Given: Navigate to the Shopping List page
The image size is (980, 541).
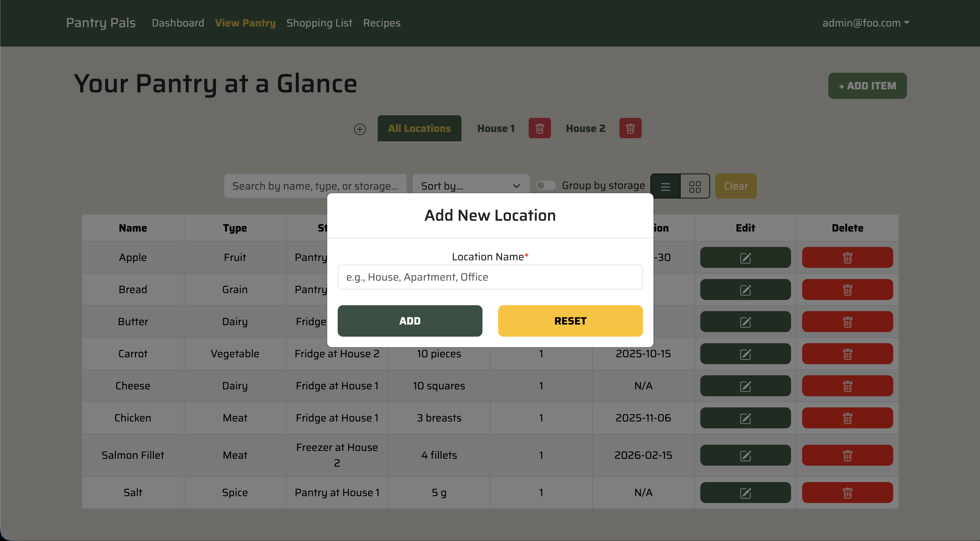Looking at the screenshot, I should [x=319, y=23].
